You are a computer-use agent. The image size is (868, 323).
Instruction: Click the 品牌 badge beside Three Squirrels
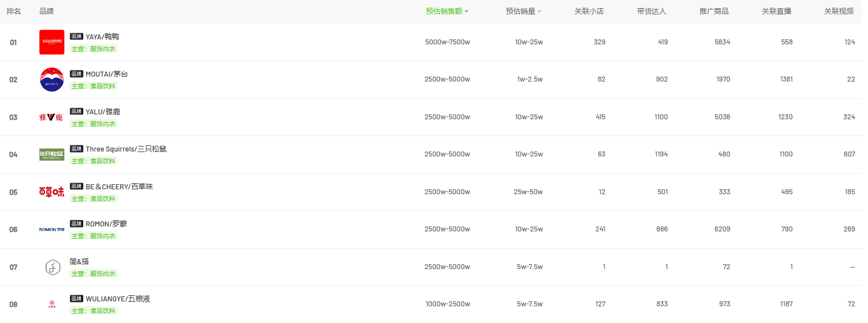(x=77, y=149)
